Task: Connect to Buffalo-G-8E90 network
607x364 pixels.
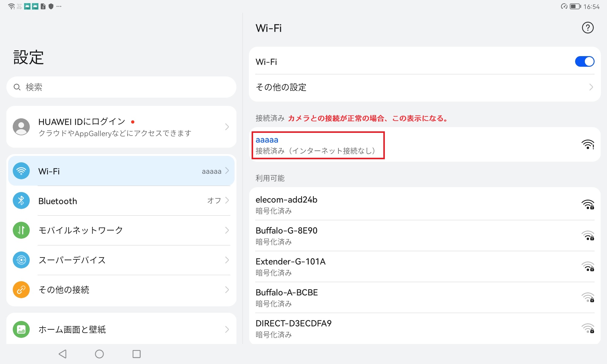Action: pos(425,236)
